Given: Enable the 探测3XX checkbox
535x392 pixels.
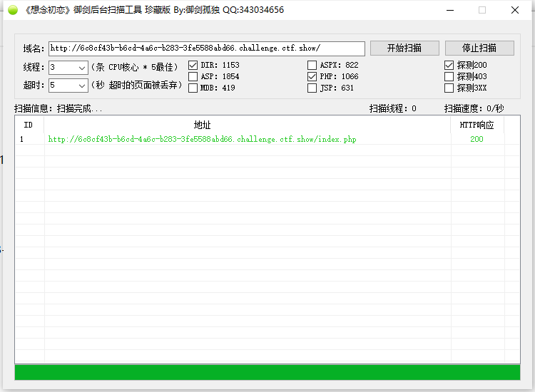Looking at the screenshot, I should coord(449,88).
